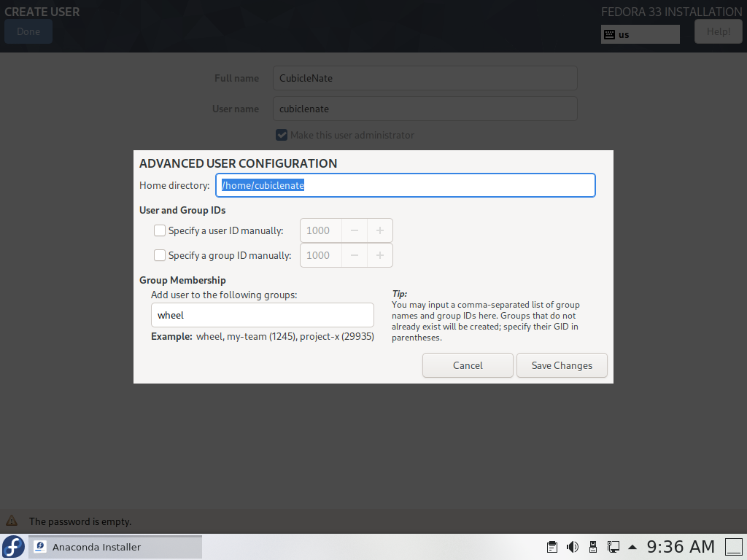Cancel the advanced user configuration dialog
747x560 pixels.
tap(468, 365)
